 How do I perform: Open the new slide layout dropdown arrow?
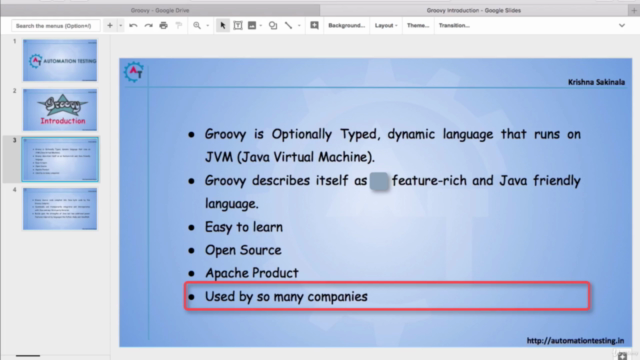pyautogui.click(x=120, y=26)
